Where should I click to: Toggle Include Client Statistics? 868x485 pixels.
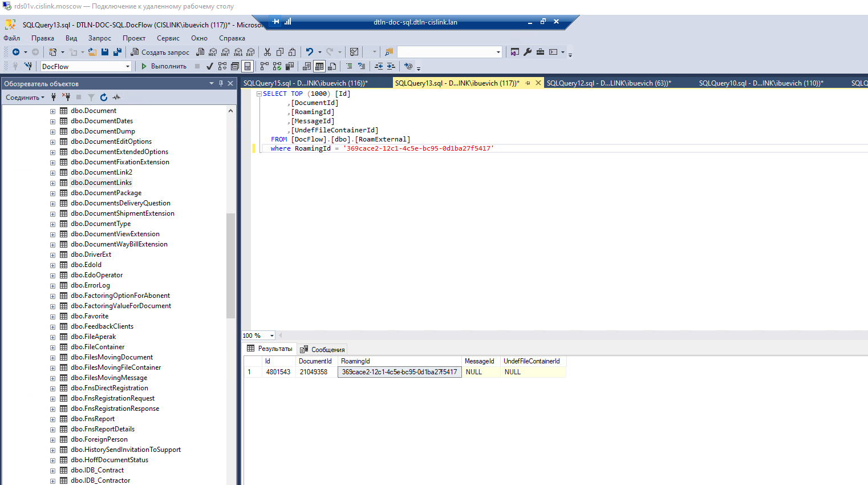click(x=290, y=66)
